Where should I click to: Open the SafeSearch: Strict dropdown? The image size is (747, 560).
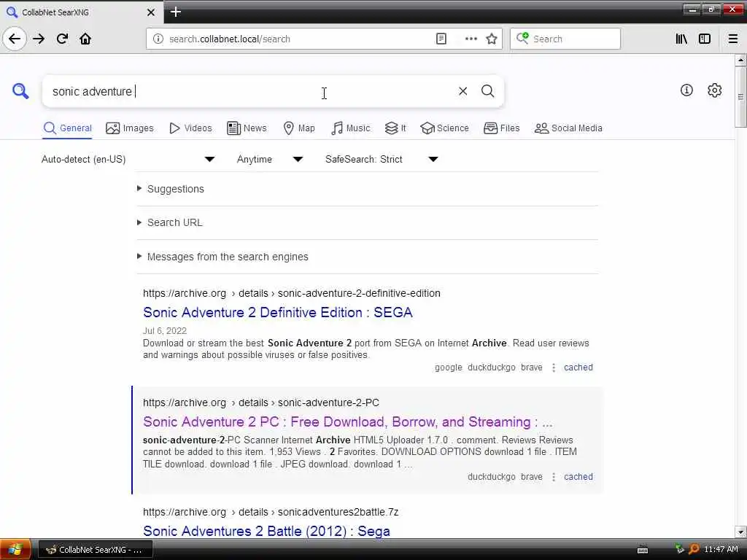(x=382, y=159)
